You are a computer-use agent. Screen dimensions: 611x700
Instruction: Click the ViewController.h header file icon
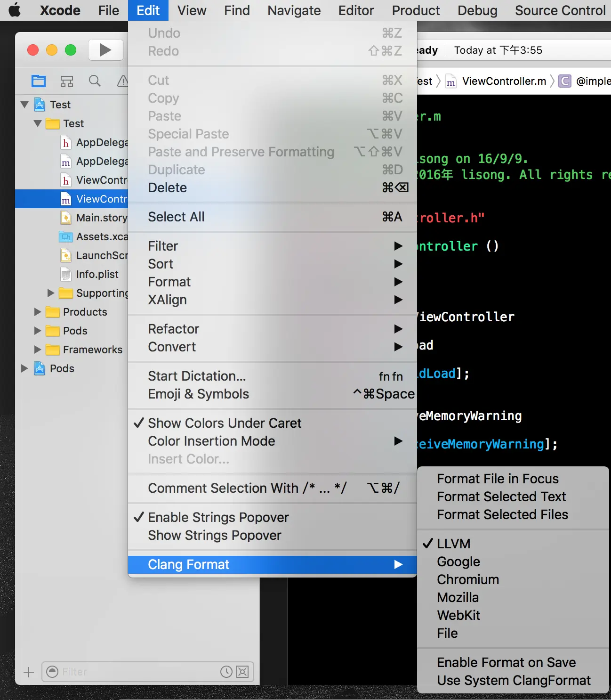coord(66,180)
